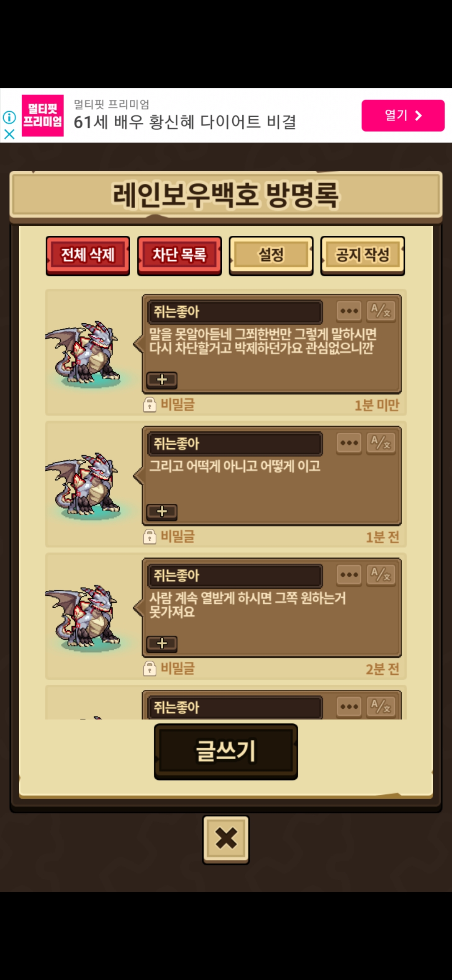Image resolution: width=452 pixels, height=980 pixels.
Task: Click the ad info (i) icon
Action: click(x=9, y=117)
